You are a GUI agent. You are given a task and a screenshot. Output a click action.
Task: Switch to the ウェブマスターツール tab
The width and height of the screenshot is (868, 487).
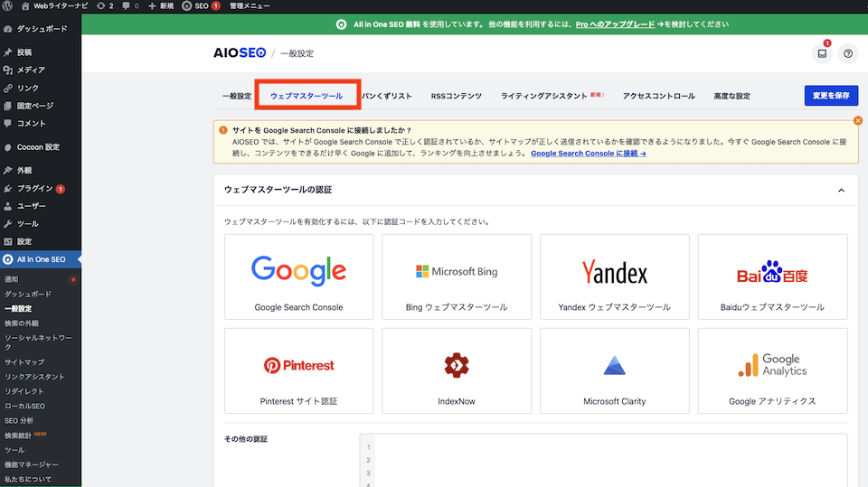(307, 96)
